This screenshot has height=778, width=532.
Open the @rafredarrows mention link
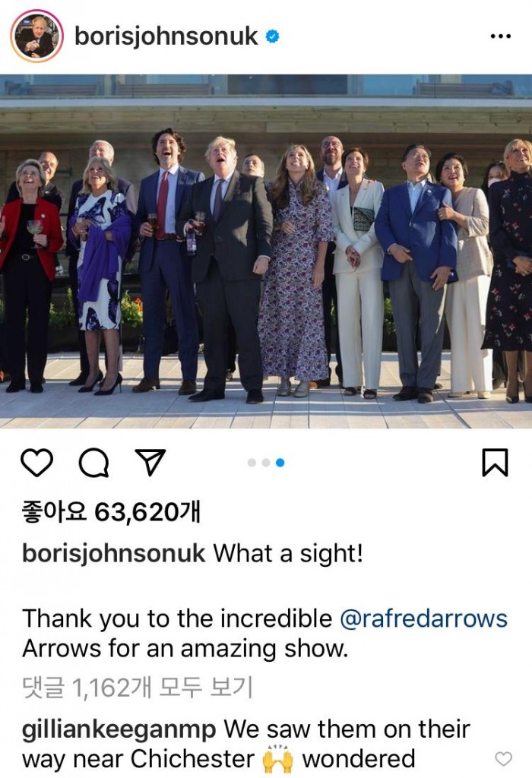coord(424,618)
